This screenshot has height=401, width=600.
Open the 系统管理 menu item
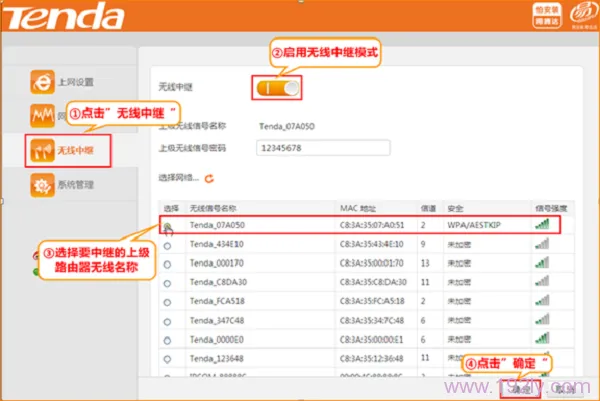click(x=82, y=184)
